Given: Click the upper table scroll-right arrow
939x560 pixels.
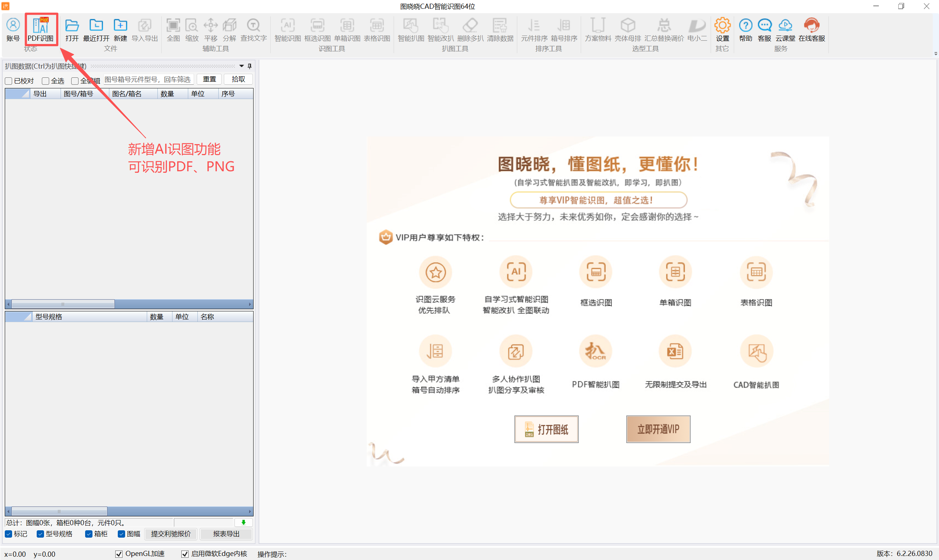Looking at the screenshot, I should pos(250,304).
